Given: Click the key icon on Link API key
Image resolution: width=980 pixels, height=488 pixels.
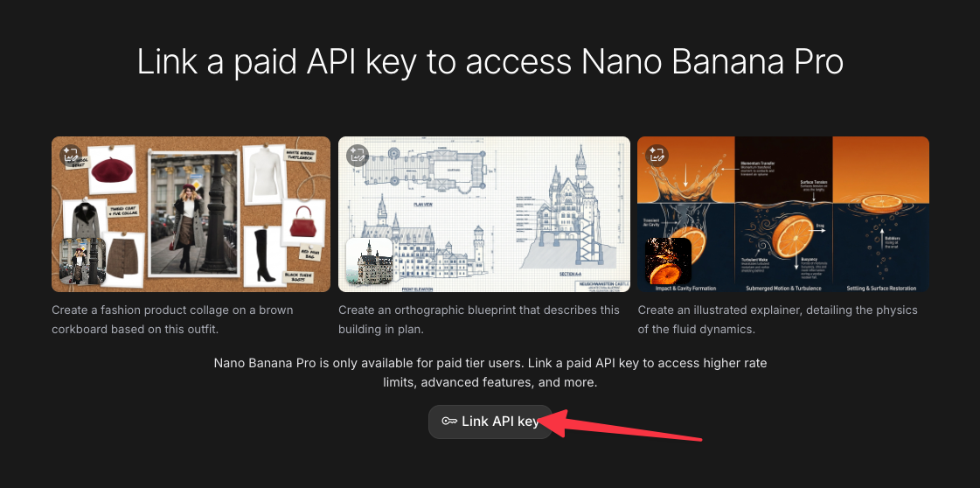Looking at the screenshot, I should [x=449, y=422].
